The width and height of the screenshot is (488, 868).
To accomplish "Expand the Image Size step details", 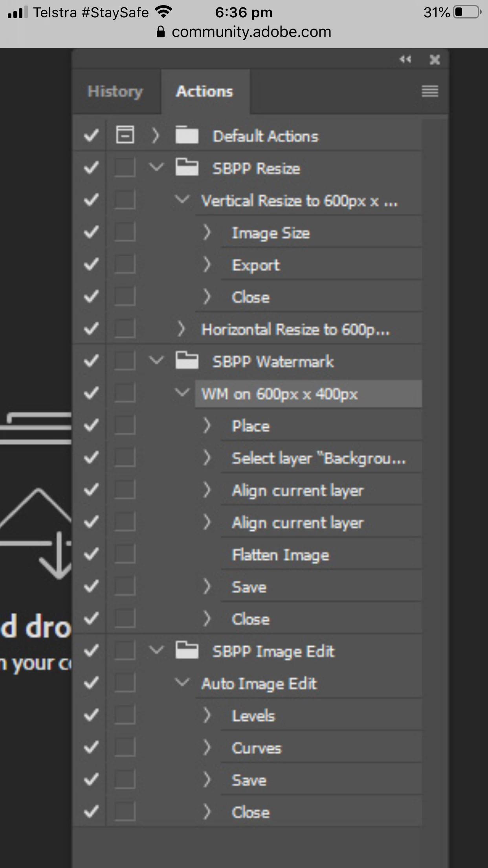I will click(x=207, y=232).
